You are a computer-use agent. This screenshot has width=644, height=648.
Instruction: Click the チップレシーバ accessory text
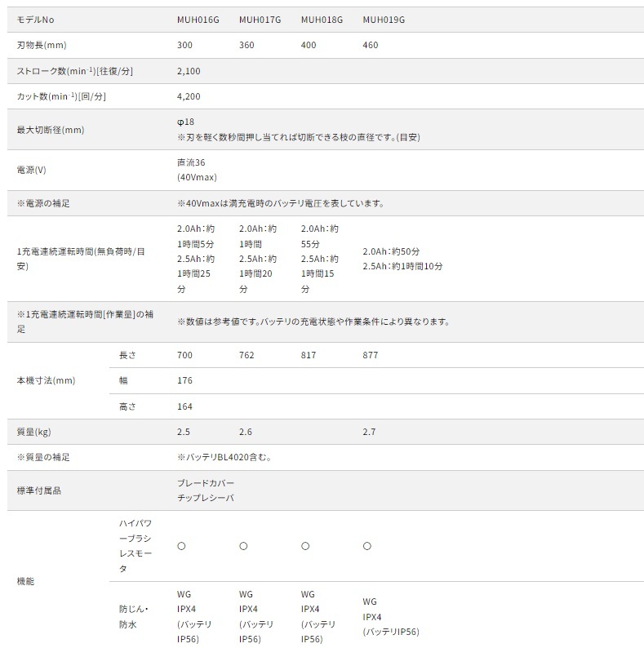coord(206,498)
